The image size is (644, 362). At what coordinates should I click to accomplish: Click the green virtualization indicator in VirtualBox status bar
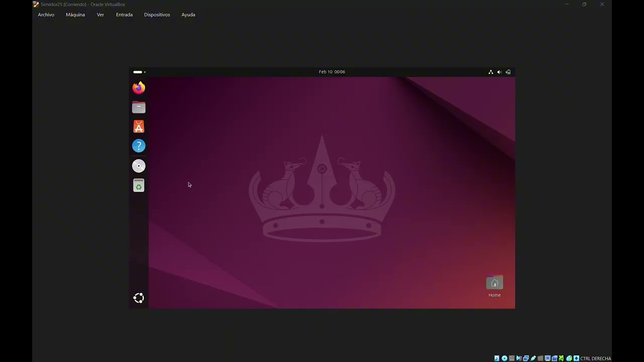pyautogui.click(x=561, y=358)
